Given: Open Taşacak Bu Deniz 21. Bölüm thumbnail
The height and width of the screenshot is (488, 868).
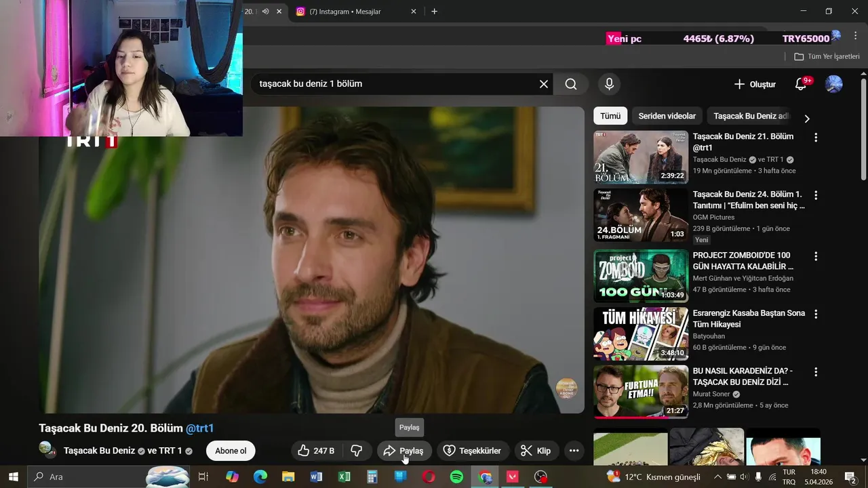Looking at the screenshot, I should pos(641,157).
